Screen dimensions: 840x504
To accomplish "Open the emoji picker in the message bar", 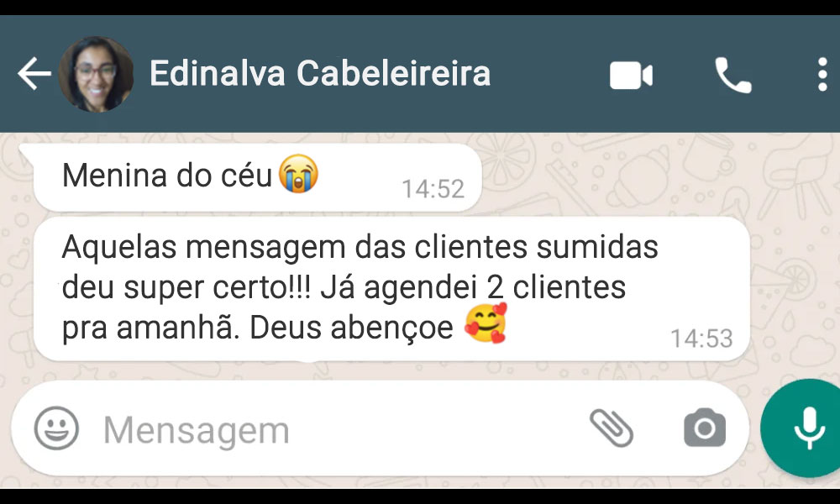I will (x=56, y=428).
